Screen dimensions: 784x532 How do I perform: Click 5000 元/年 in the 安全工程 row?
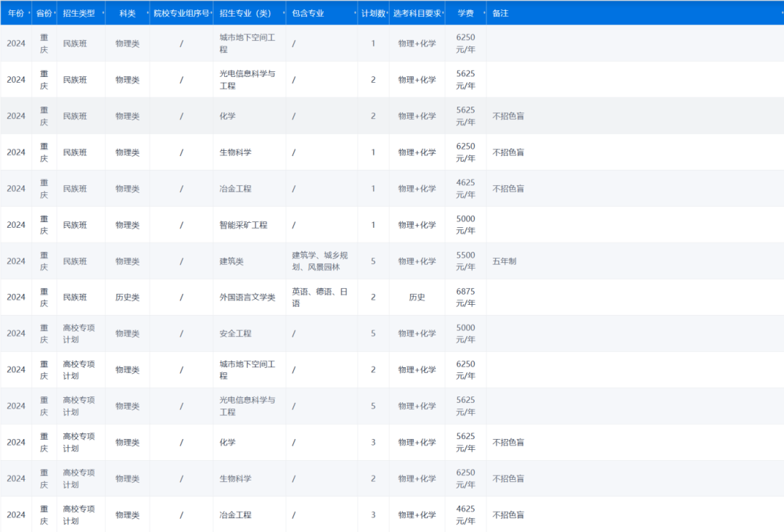tap(465, 334)
